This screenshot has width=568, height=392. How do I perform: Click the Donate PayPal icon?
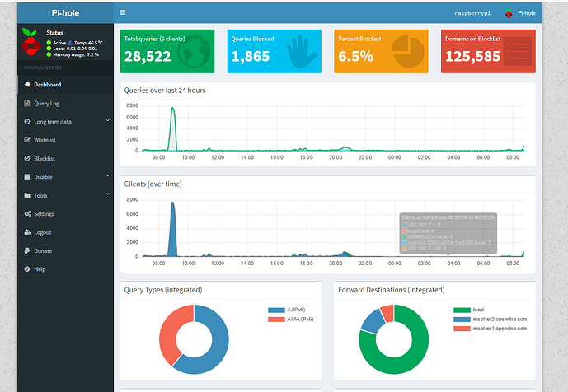[x=27, y=250]
